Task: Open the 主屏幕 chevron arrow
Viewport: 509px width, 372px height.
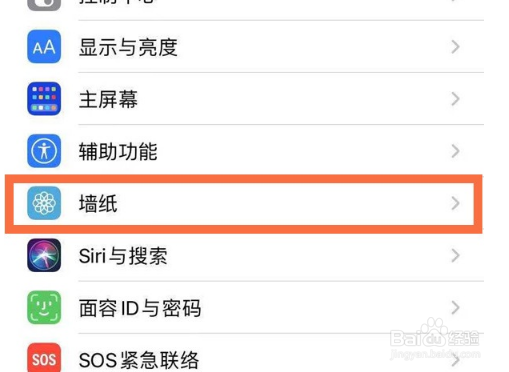Action: (x=455, y=99)
